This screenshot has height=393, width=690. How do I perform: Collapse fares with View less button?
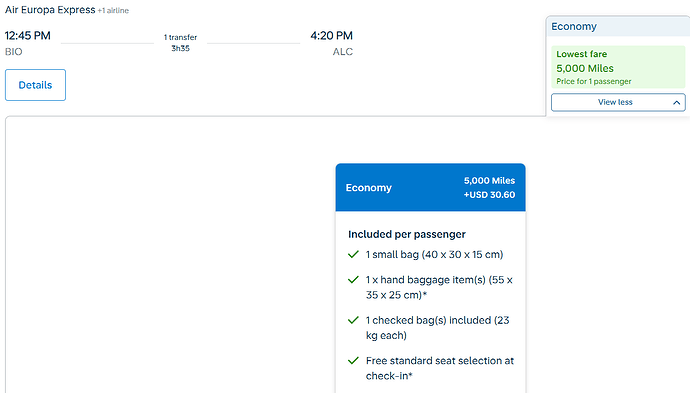pos(618,102)
